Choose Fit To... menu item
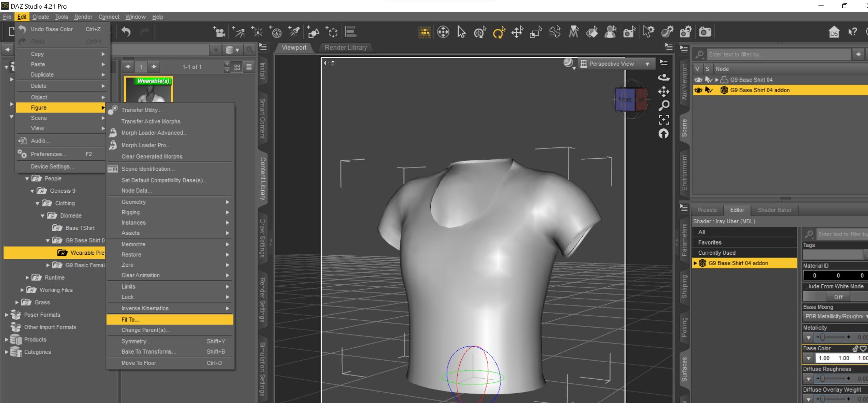 (x=130, y=319)
